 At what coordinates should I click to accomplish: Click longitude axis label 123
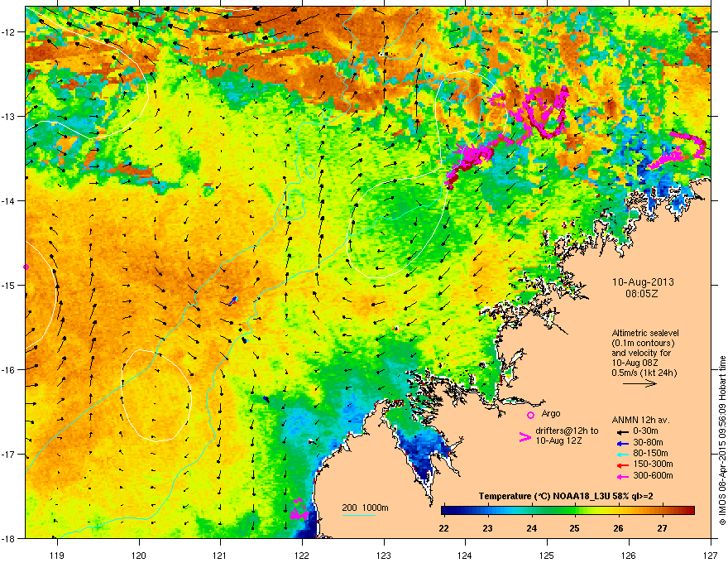click(384, 555)
